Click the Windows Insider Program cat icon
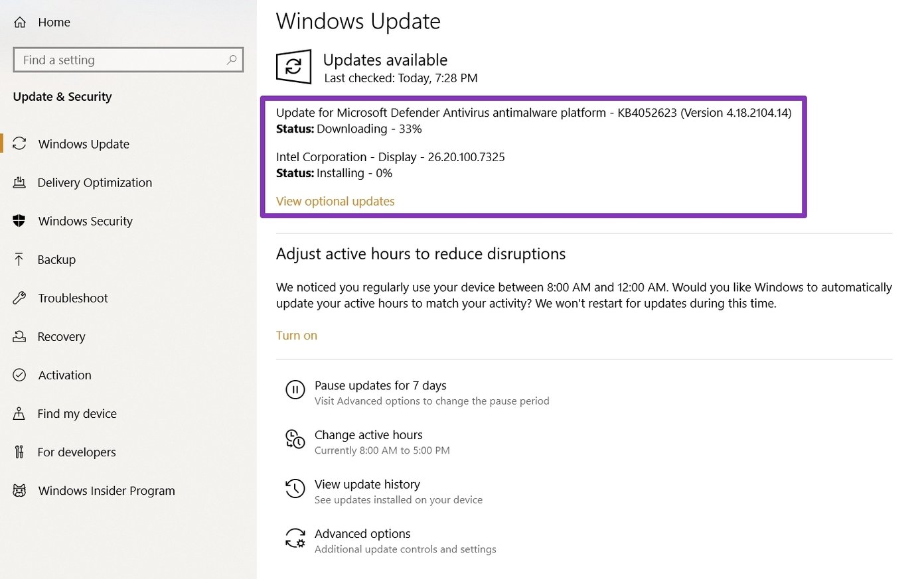 19,490
